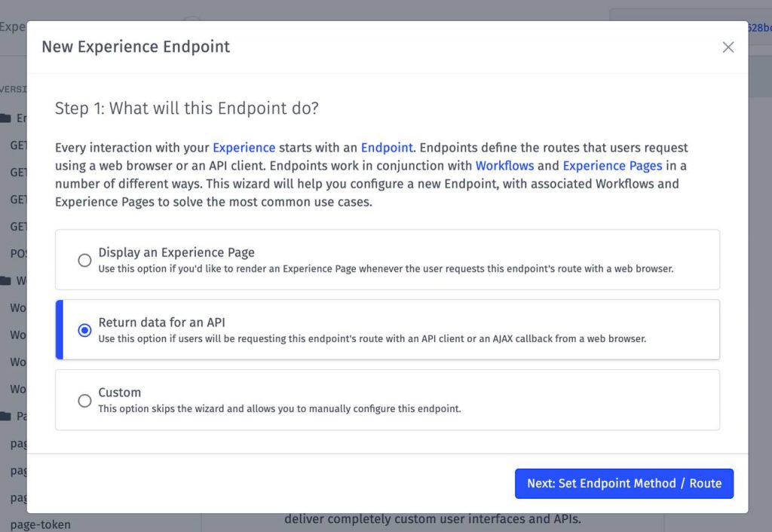Close the New Experience Endpoint dialog
The height and width of the screenshot is (532, 772).
(x=728, y=47)
